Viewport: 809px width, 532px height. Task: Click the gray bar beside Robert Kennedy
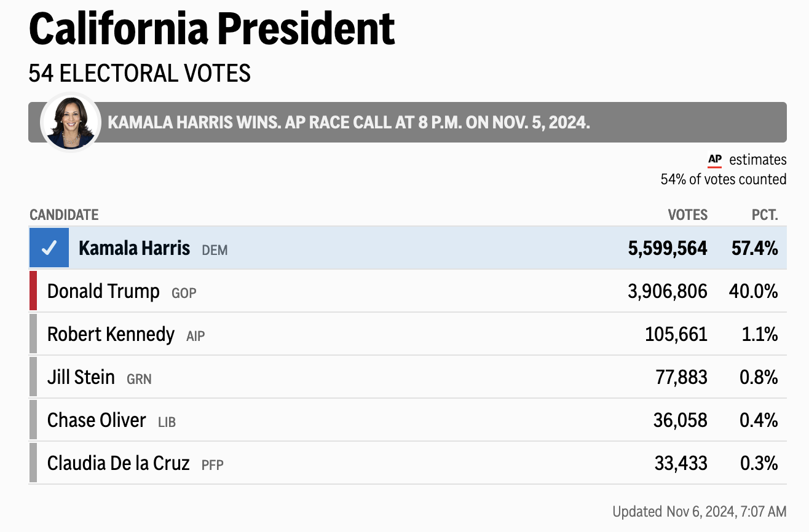pos(33,334)
